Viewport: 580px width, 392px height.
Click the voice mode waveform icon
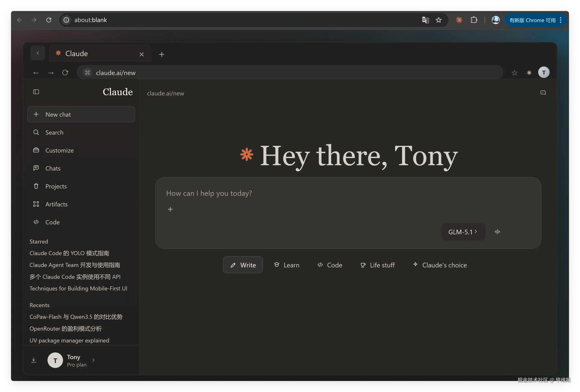tap(497, 232)
